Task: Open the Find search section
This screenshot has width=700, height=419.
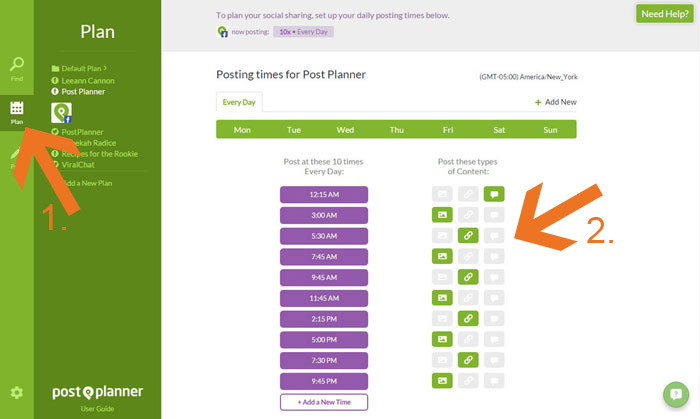Action: 17,69
